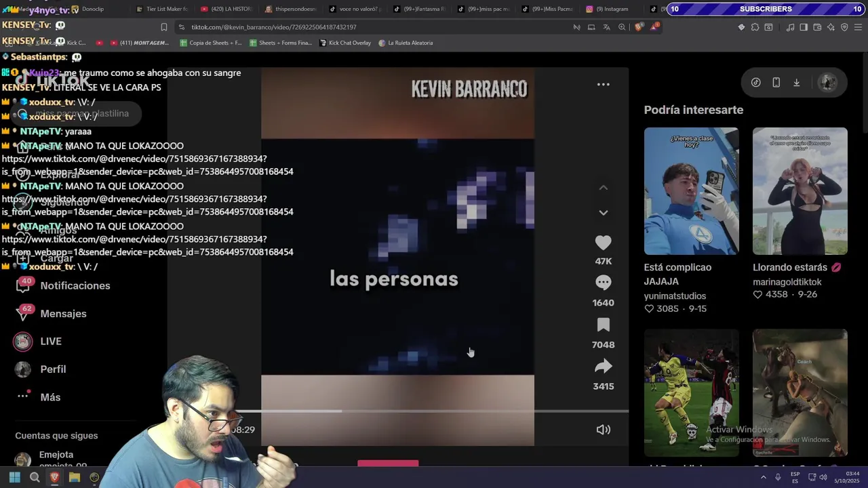Open Windows taskbar search
Image resolution: width=868 pixels, height=488 pixels.
[35, 477]
